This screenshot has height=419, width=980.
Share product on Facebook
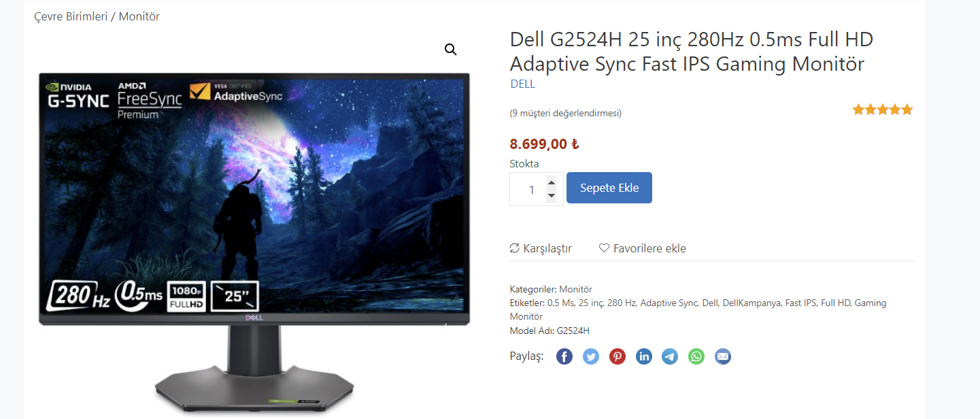pyautogui.click(x=564, y=356)
